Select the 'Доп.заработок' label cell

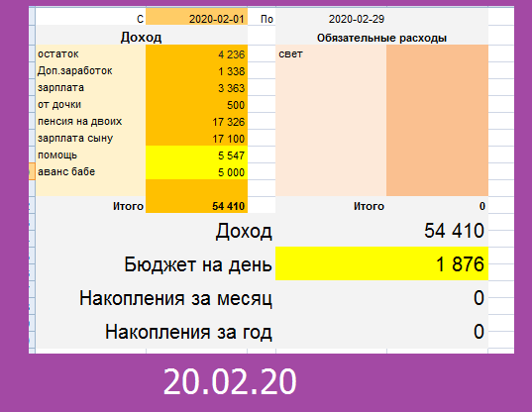[90, 70]
